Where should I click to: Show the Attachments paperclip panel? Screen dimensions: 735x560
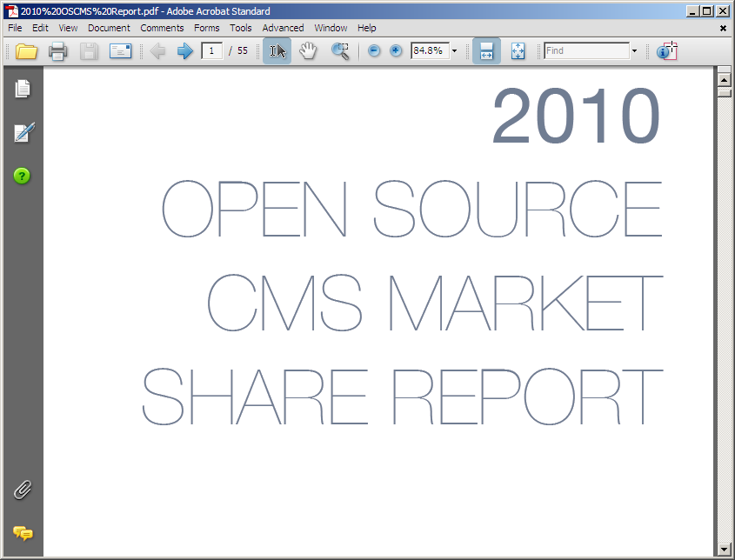pyautogui.click(x=23, y=490)
